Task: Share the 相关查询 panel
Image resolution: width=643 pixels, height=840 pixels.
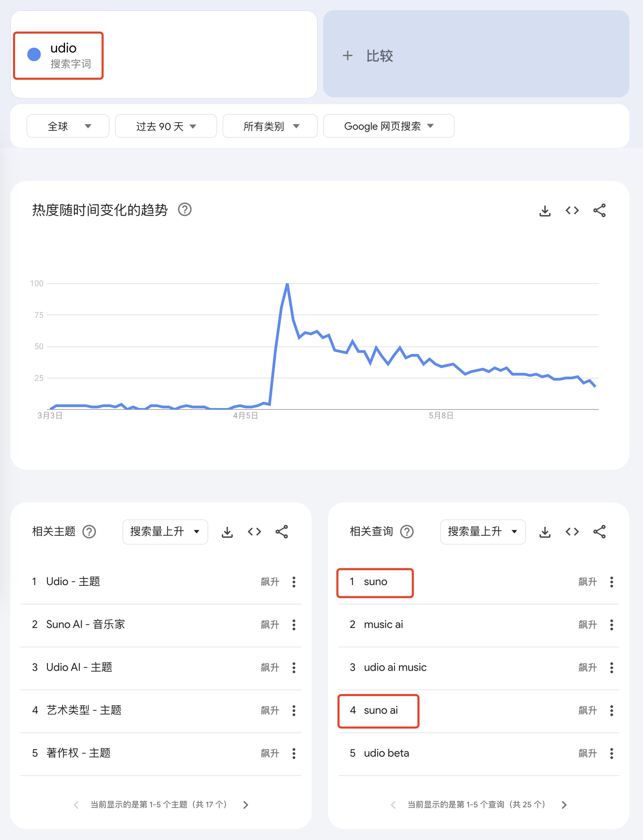Action: 599,532
